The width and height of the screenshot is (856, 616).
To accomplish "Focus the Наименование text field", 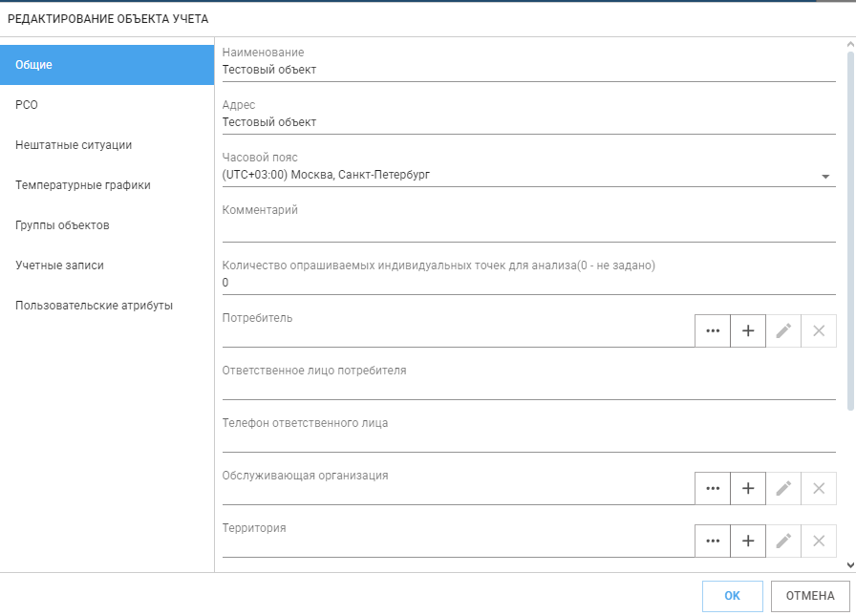I will click(528, 70).
